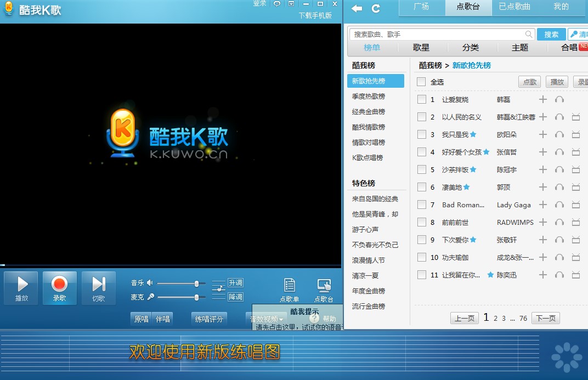Check the 全选 select-all checkbox
This screenshot has width=588, height=380.
pos(421,82)
